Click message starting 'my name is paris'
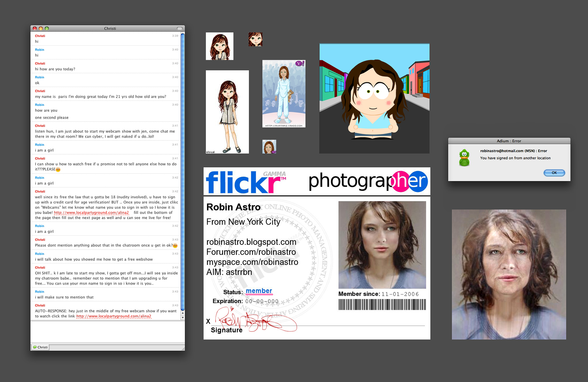Image resolution: width=588 pixels, height=382 pixels. (x=100, y=97)
